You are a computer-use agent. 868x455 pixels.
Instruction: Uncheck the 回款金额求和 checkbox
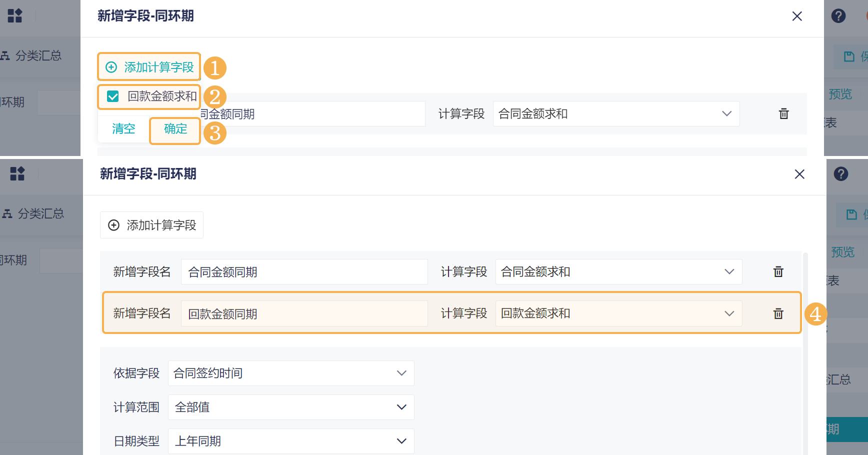coord(113,96)
